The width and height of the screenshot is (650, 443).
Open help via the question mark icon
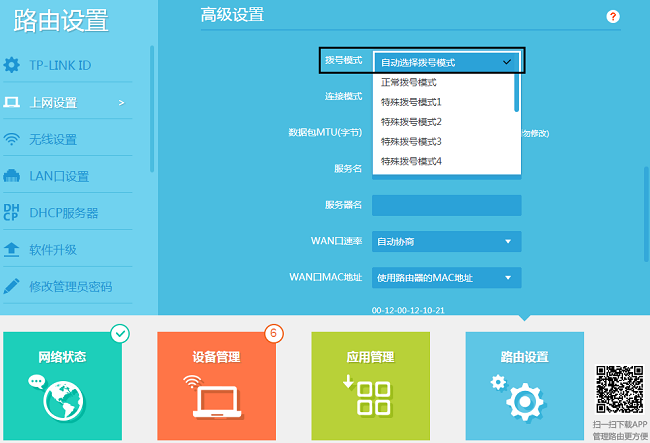613,17
